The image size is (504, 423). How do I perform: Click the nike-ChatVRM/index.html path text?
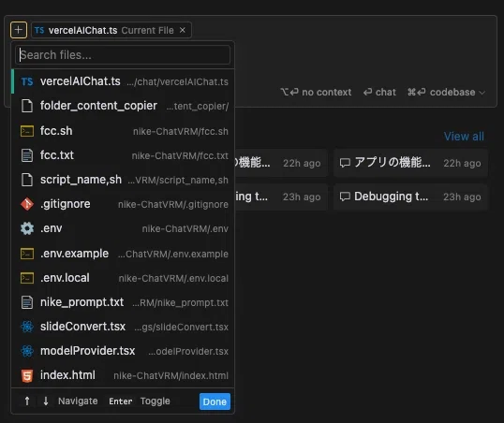coord(171,375)
